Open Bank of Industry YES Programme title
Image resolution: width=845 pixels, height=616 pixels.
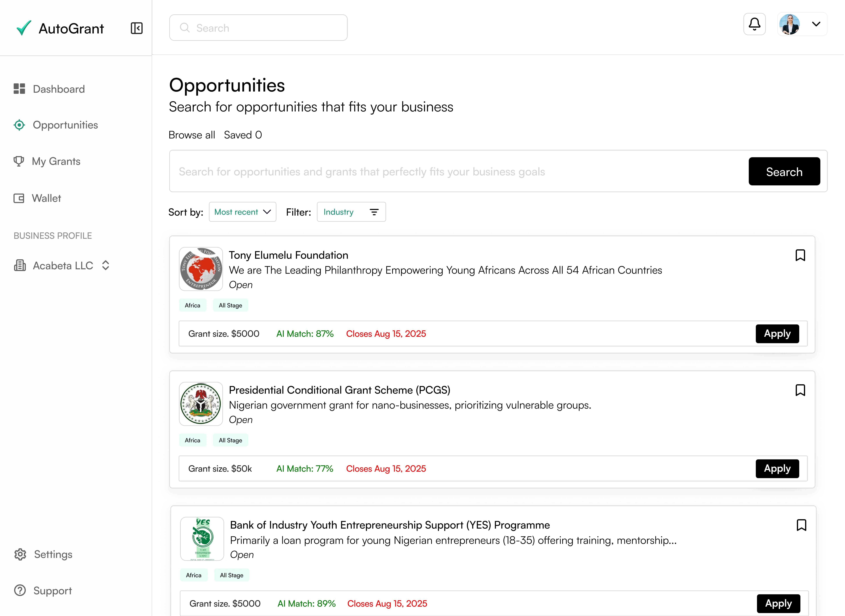coord(390,525)
